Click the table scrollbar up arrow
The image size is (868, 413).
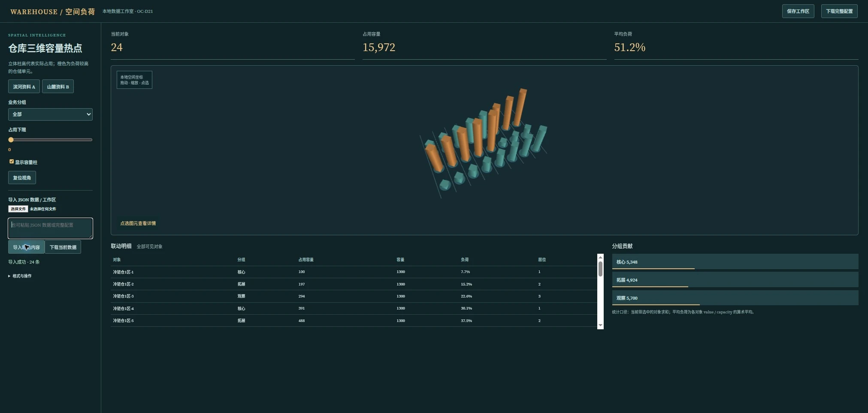tap(600, 257)
